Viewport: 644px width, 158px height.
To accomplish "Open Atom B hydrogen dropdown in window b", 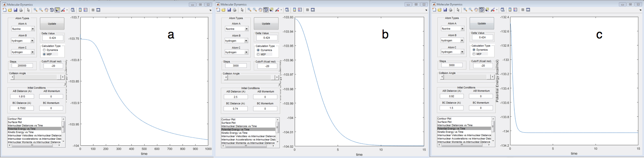I will pyautogui.click(x=236, y=41).
